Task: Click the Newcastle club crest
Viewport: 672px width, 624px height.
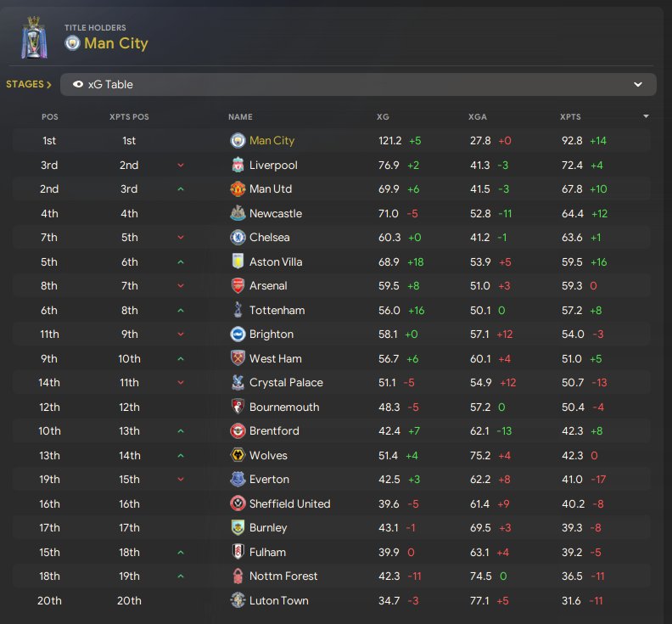Action: pyautogui.click(x=238, y=213)
